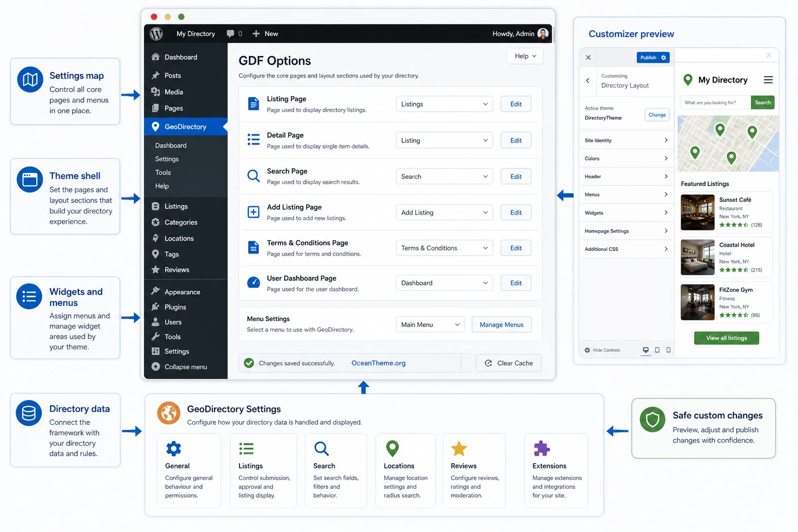Click Edit for Listing Page

[x=516, y=104]
